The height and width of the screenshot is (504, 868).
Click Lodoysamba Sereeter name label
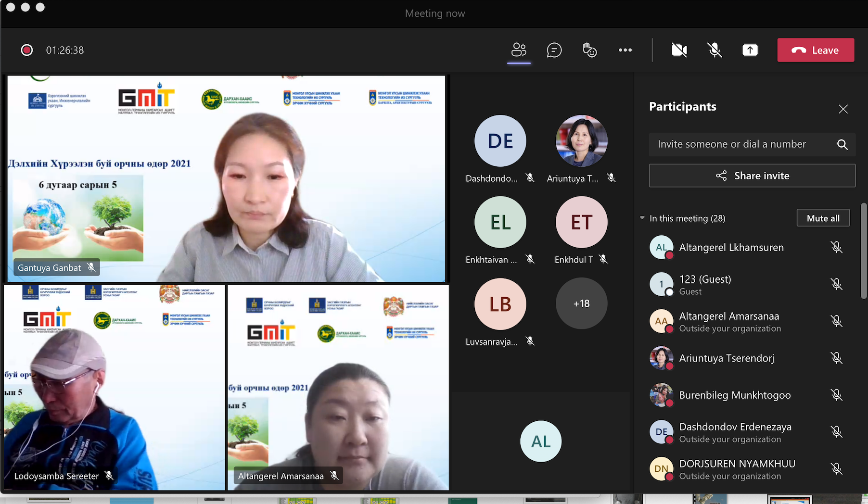point(56,476)
